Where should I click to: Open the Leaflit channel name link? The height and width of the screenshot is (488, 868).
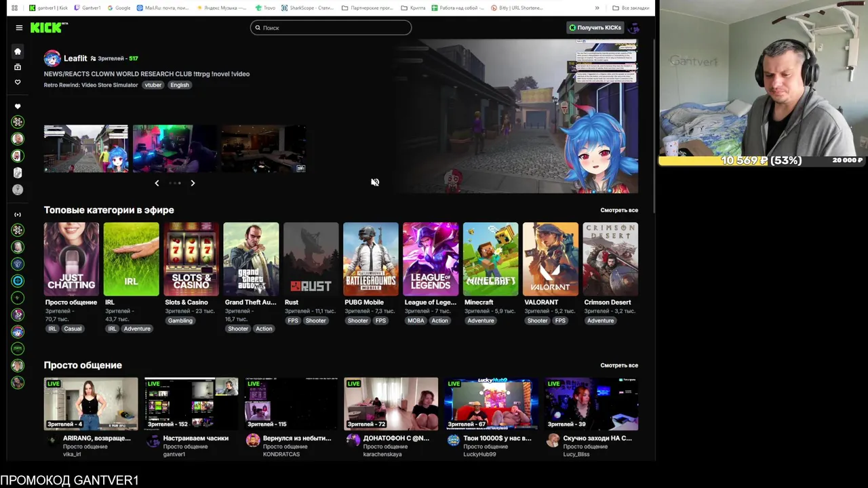click(75, 58)
